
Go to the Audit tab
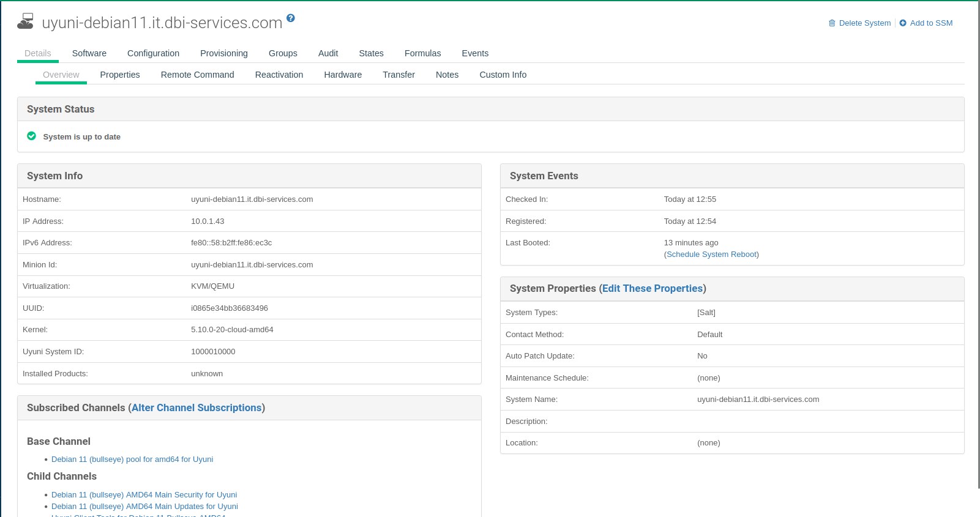coord(328,53)
